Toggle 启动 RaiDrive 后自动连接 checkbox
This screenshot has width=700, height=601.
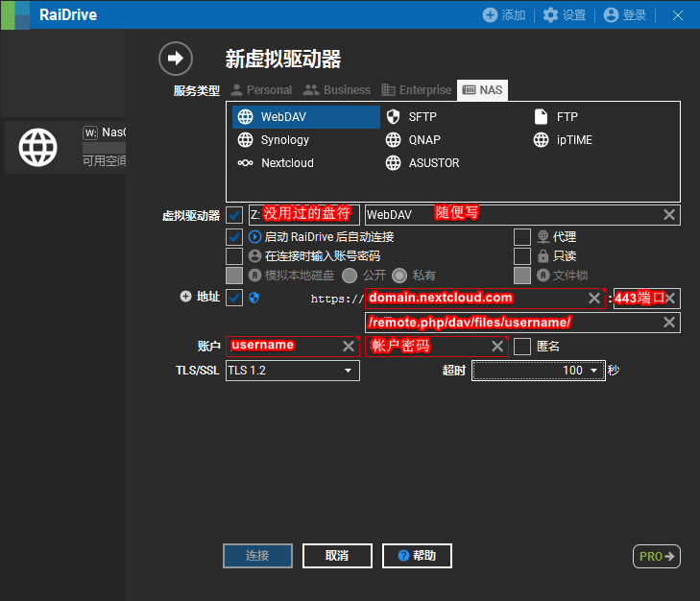coord(234,236)
